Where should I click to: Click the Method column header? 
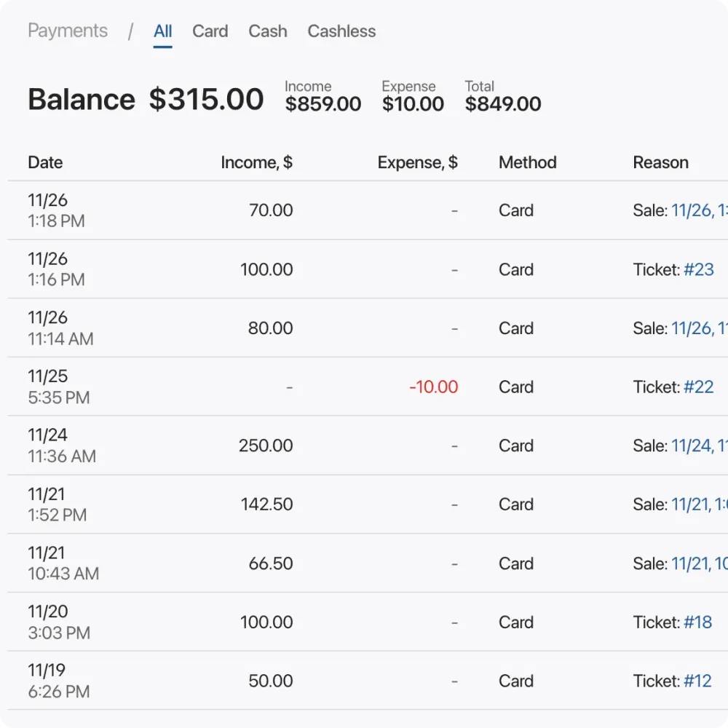527,162
